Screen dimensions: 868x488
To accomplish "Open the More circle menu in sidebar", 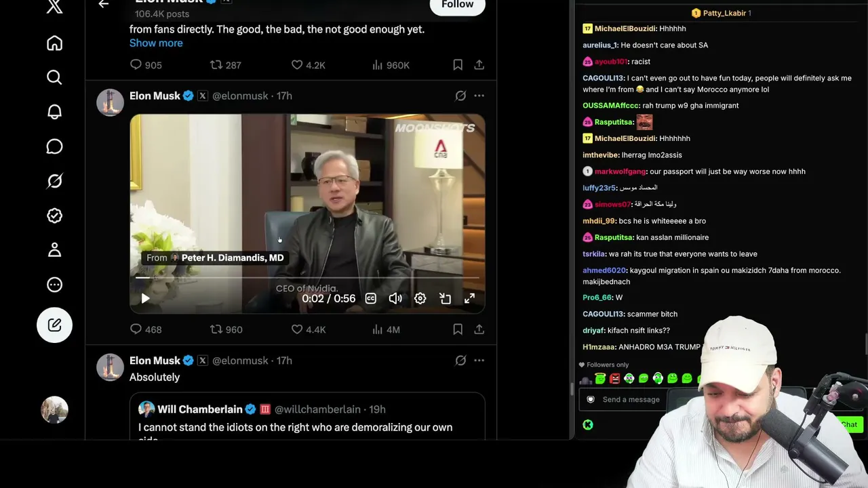I will pyautogui.click(x=54, y=285).
